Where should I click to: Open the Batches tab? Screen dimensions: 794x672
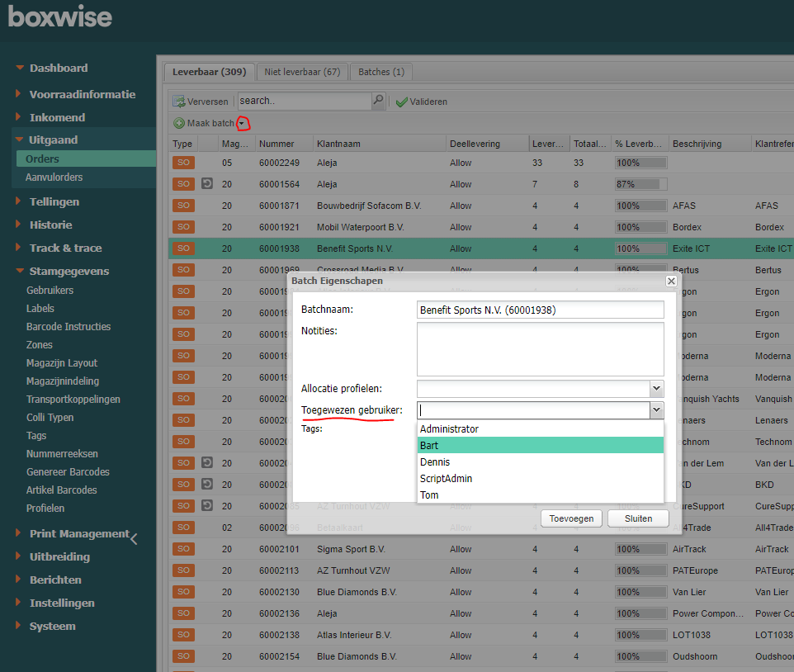click(380, 72)
